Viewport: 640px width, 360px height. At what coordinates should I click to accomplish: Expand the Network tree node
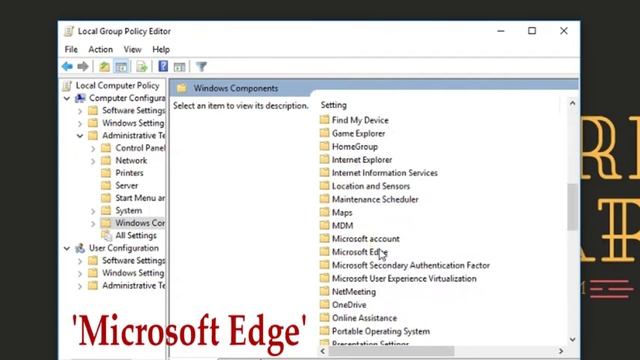pos(93,161)
